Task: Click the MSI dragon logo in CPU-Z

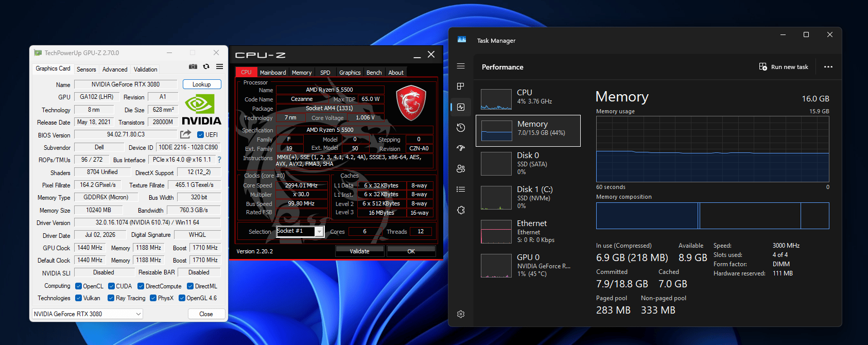Action: [x=411, y=103]
